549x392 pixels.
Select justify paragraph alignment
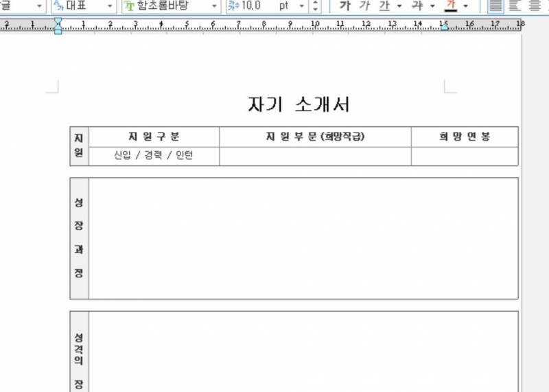495,5
